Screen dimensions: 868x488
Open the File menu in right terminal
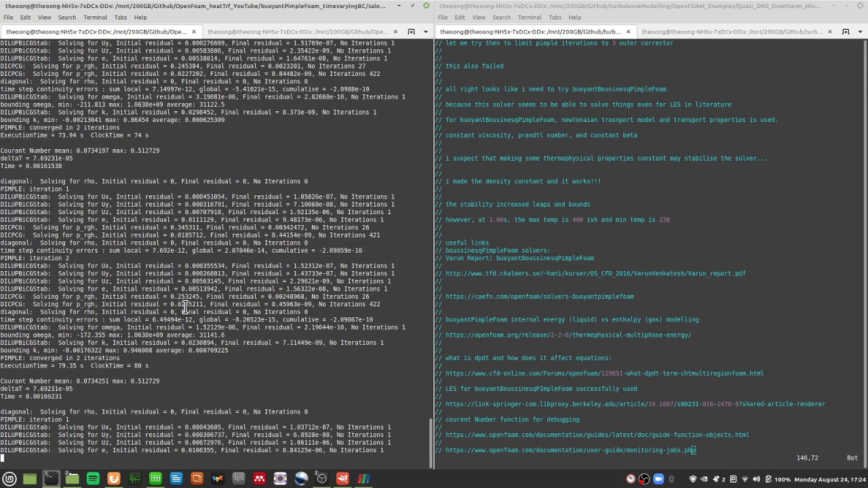(x=442, y=17)
